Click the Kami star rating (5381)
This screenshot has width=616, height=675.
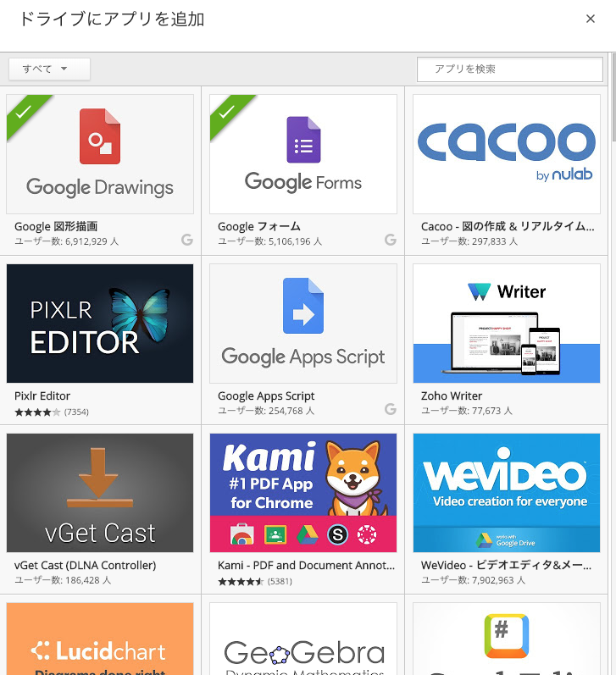[254, 582]
